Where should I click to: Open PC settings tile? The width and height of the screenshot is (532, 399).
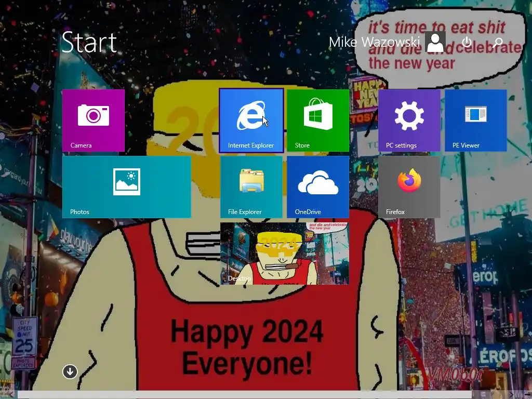[409, 121]
